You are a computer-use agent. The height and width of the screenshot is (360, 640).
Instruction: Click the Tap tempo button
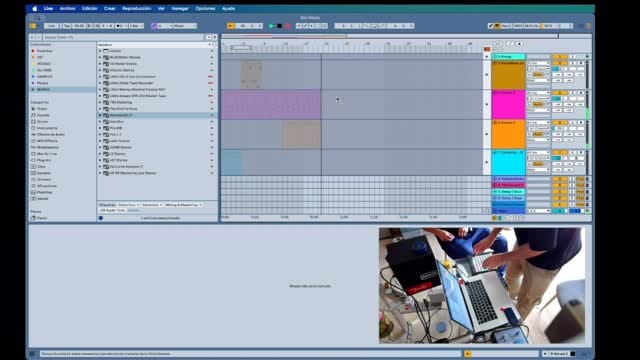67,26
